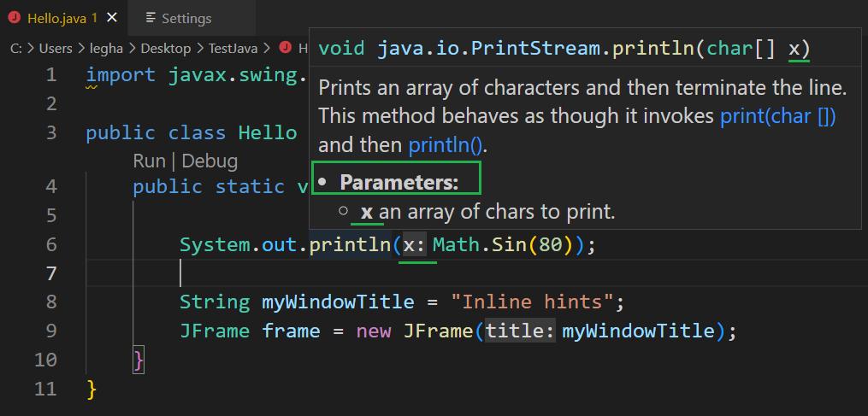Click the Parameters heading in the tooltip
The image size is (868, 416).
(x=399, y=182)
